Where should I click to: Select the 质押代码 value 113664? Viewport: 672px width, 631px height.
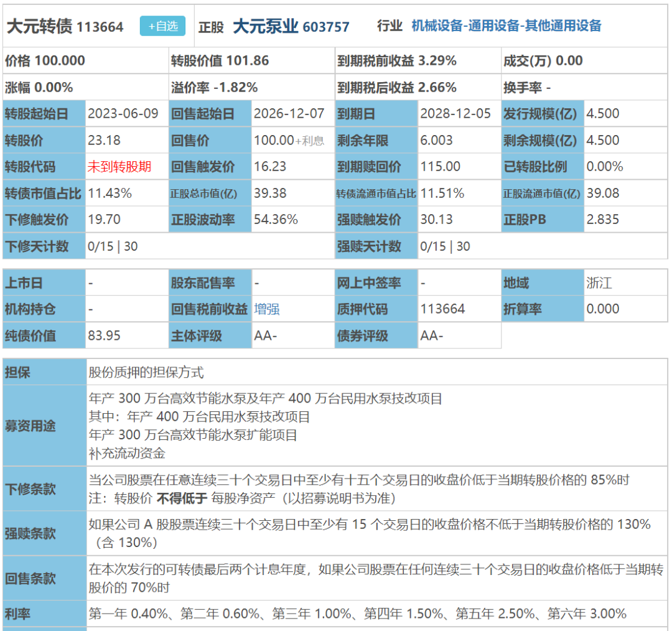(x=442, y=309)
